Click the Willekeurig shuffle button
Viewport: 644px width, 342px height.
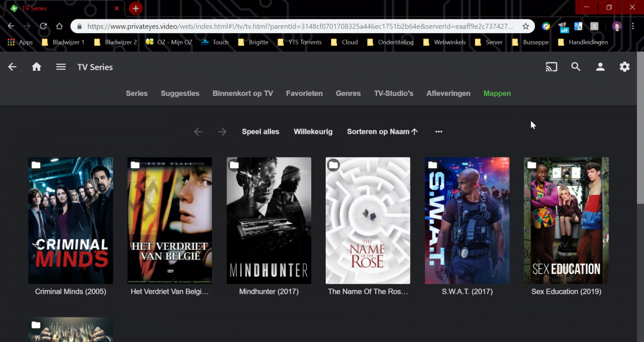pyautogui.click(x=313, y=131)
